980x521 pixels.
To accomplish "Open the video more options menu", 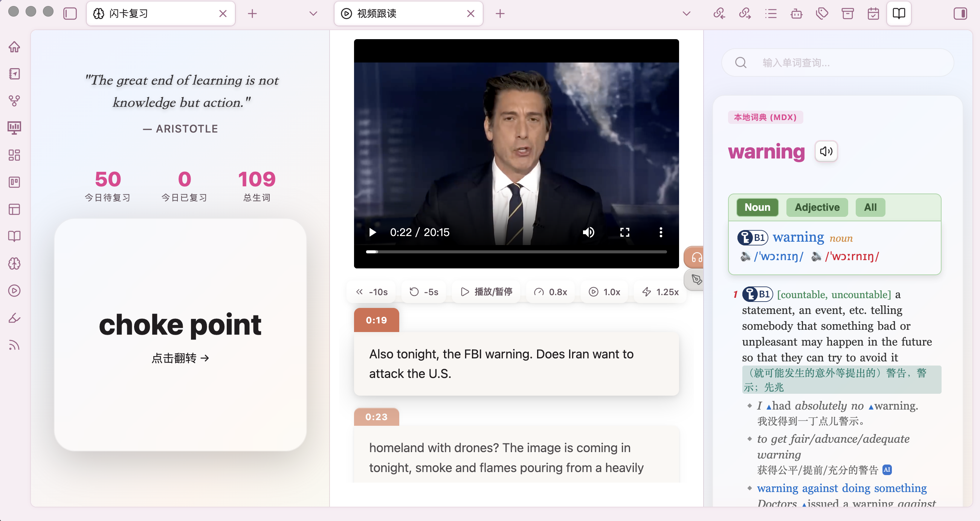I will pos(661,232).
